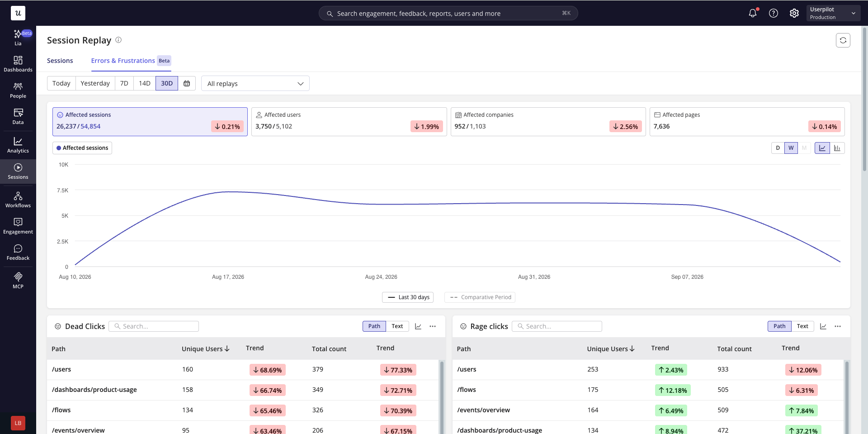Click Rage clicks search field

[557, 326]
